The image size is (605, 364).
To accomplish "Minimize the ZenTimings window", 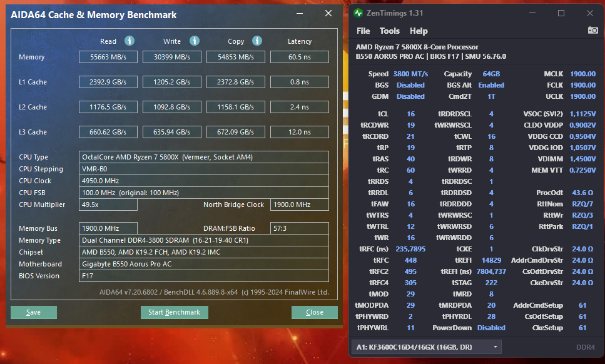I will pyautogui.click(x=532, y=13).
